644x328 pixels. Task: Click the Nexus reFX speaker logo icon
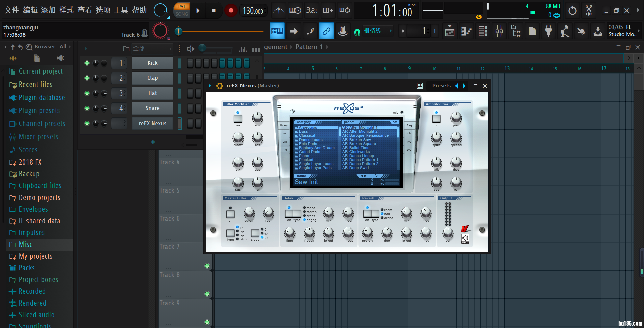pyautogui.click(x=465, y=238)
